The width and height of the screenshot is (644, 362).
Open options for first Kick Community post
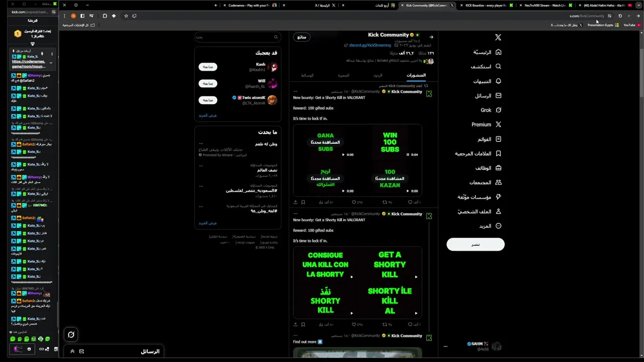tap(295, 92)
